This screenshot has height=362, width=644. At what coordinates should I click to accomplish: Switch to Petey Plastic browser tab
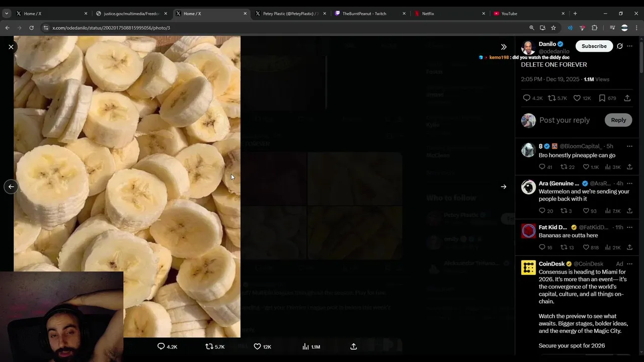[292, 14]
